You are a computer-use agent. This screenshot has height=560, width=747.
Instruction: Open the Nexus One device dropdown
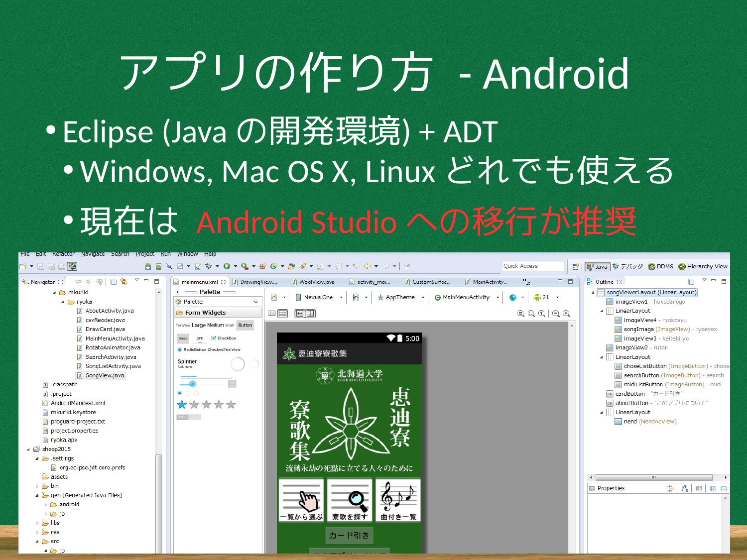coord(341,298)
